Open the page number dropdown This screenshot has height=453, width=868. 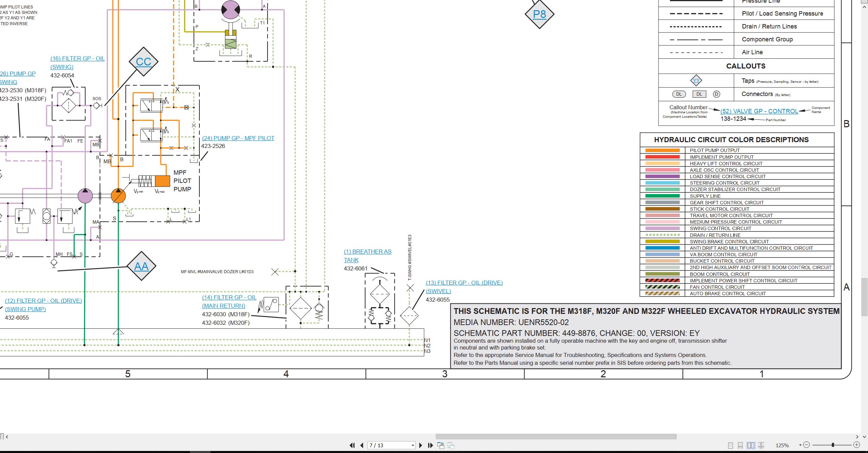pos(413,446)
